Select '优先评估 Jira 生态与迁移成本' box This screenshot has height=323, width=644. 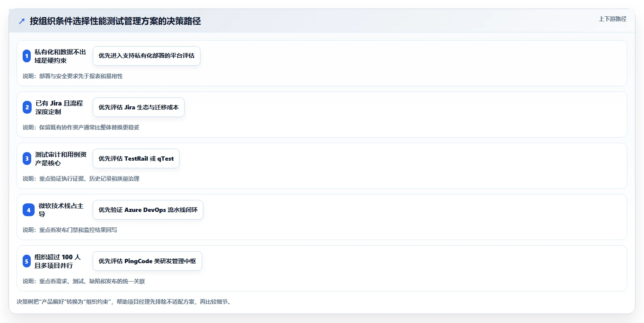pyautogui.click(x=138, y=107)
